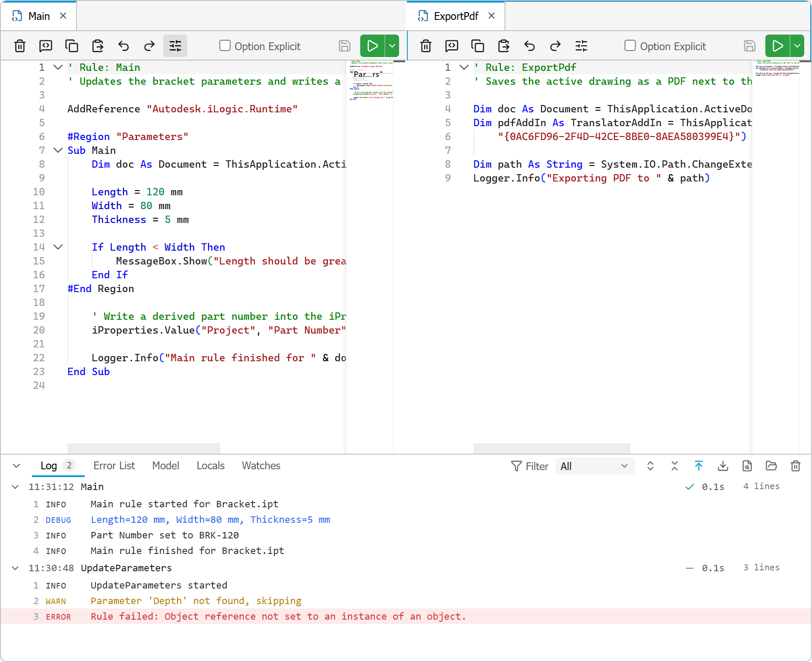The image size is (812, 662).
Task: Open the Model tab
Action: (x=165, y=466)
